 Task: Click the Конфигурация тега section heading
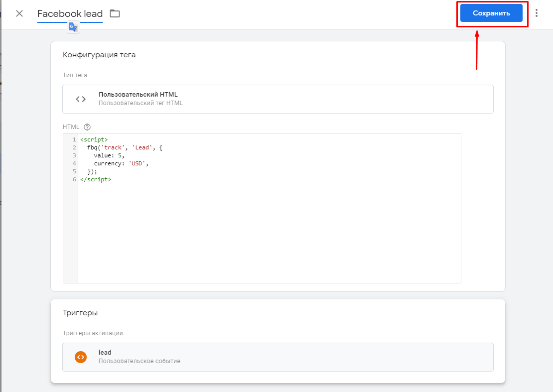(99, 55)
